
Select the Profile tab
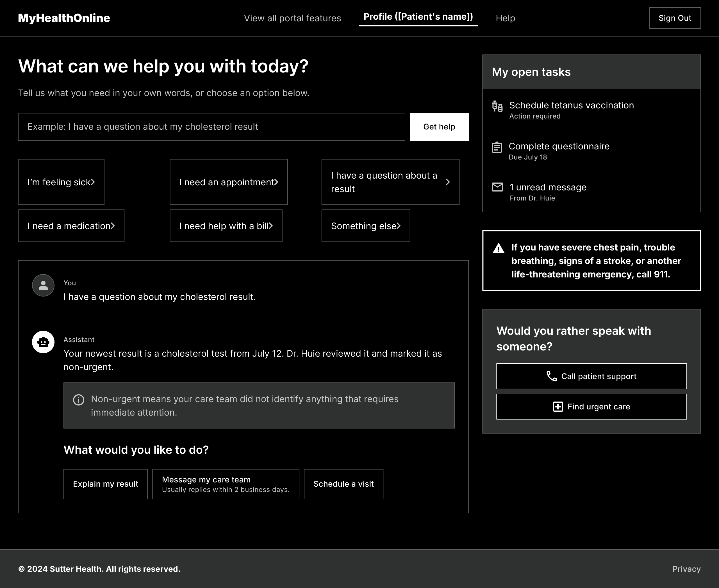[x=418, y=17]
